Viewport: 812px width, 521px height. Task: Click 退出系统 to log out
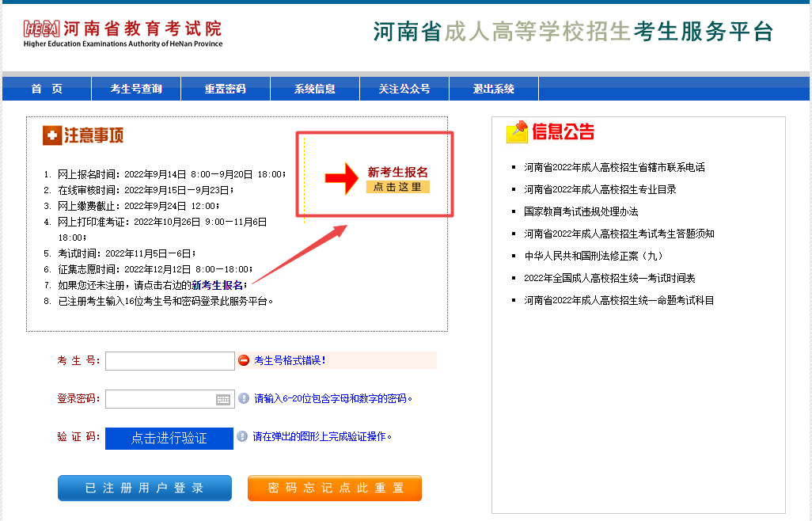pos(494,89)
